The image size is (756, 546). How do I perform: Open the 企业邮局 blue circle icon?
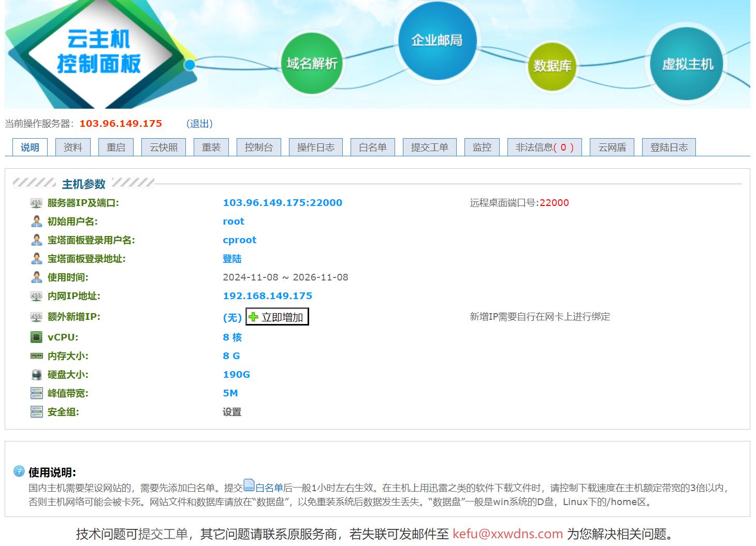(x=437, y=40)
